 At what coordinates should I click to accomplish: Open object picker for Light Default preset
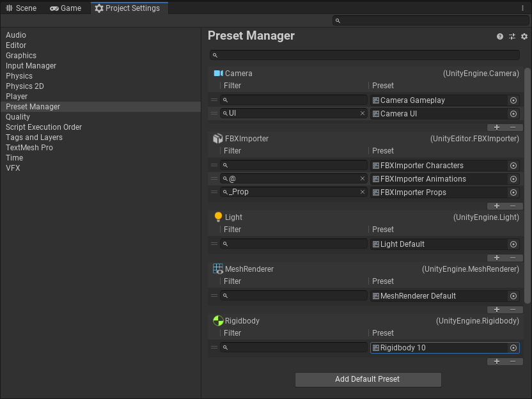[x=513, y=244]
